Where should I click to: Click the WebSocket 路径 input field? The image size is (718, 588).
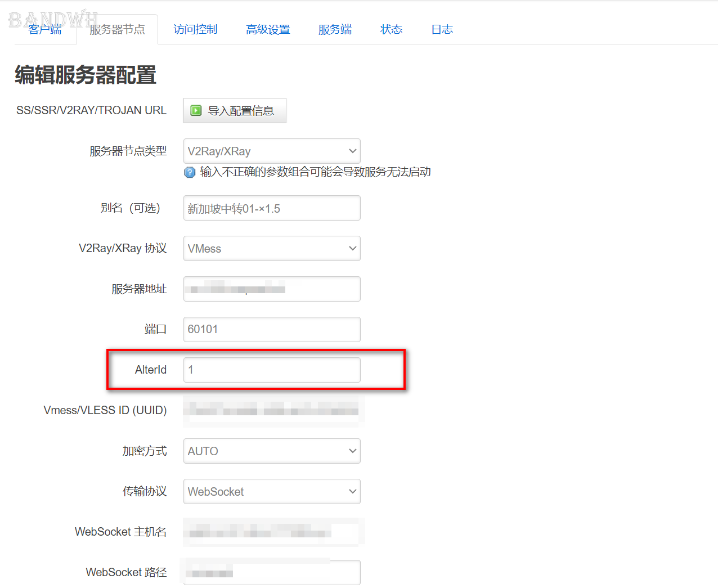click(x=272, y=572)
